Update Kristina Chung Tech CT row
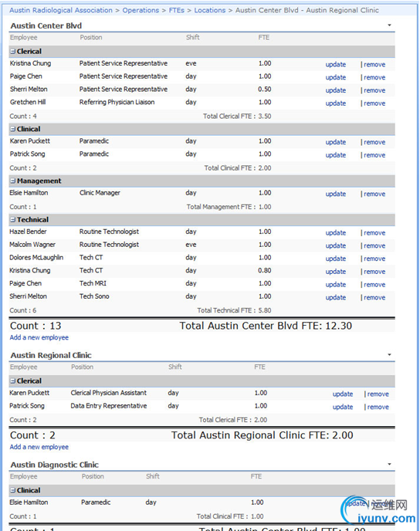 point(336,272)
